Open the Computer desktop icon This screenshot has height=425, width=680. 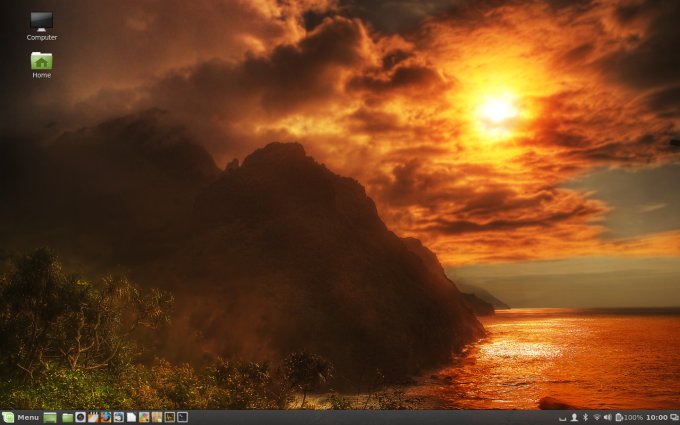pos(42,26)
